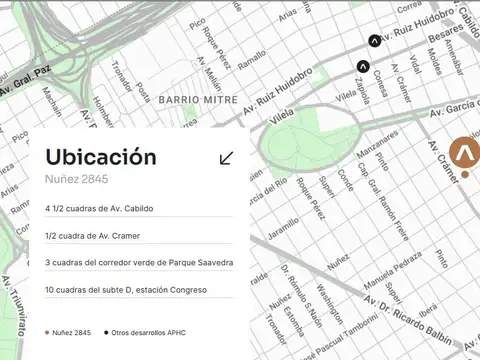Click the 'Otros desarrollos APHC' legend label

(148, 333)
